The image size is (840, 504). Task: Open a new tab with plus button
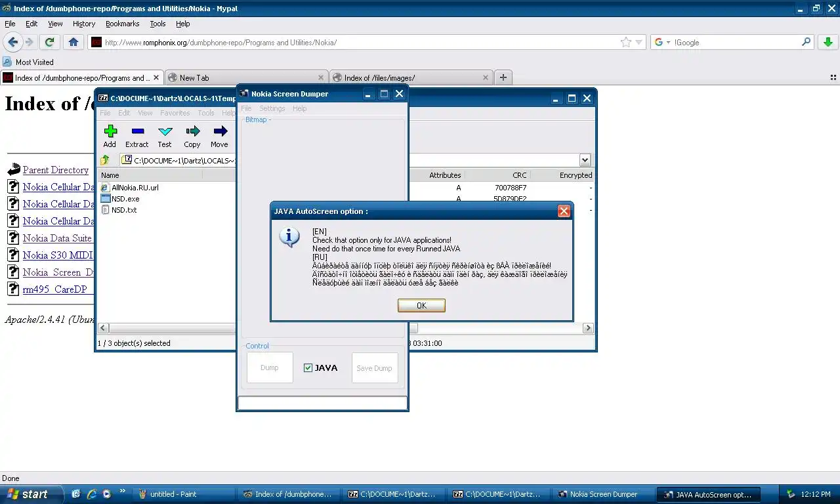pos(503,77)
